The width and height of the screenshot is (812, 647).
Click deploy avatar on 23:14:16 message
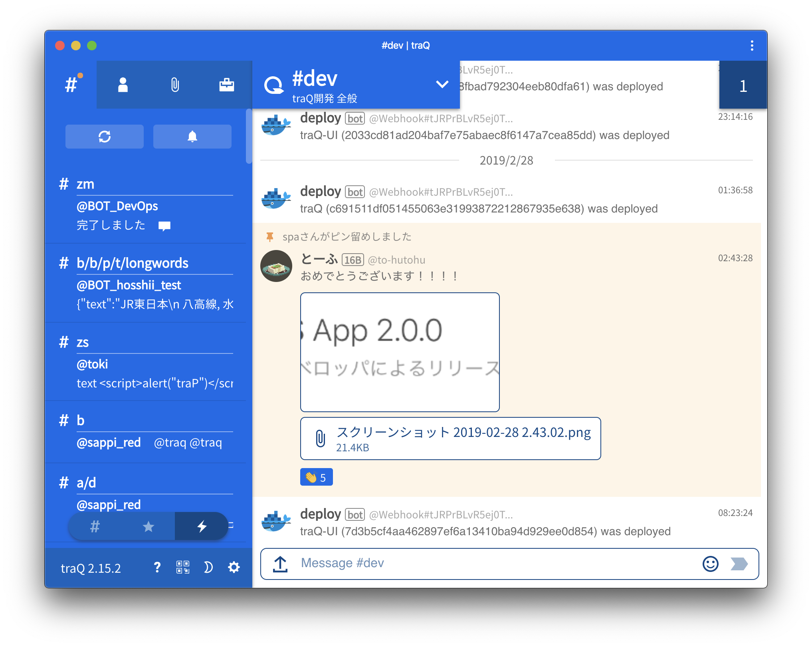pos(276,125)
